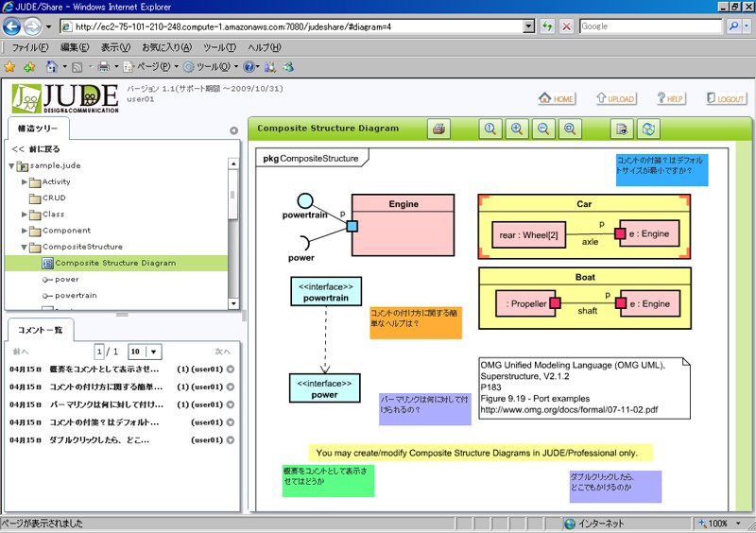Click the Google search magnifier button
This screenshot has height=533, width=756.
tap(733, 26)
